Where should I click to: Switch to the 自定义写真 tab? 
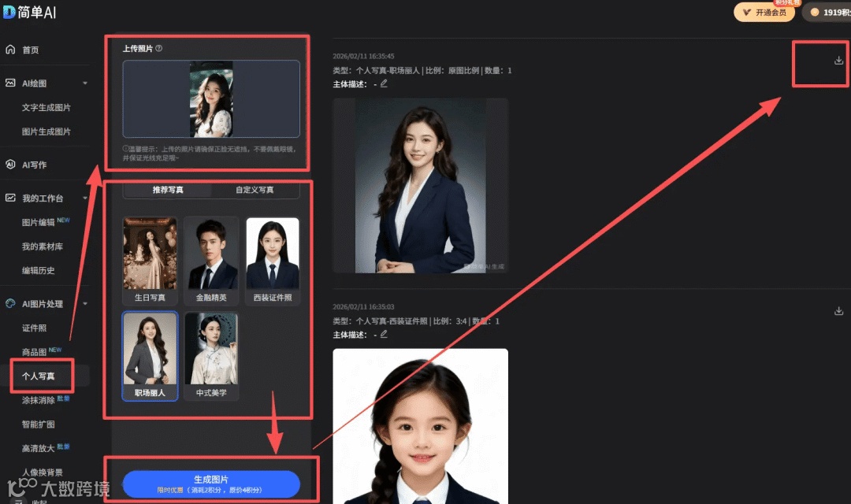coord(255,190)
